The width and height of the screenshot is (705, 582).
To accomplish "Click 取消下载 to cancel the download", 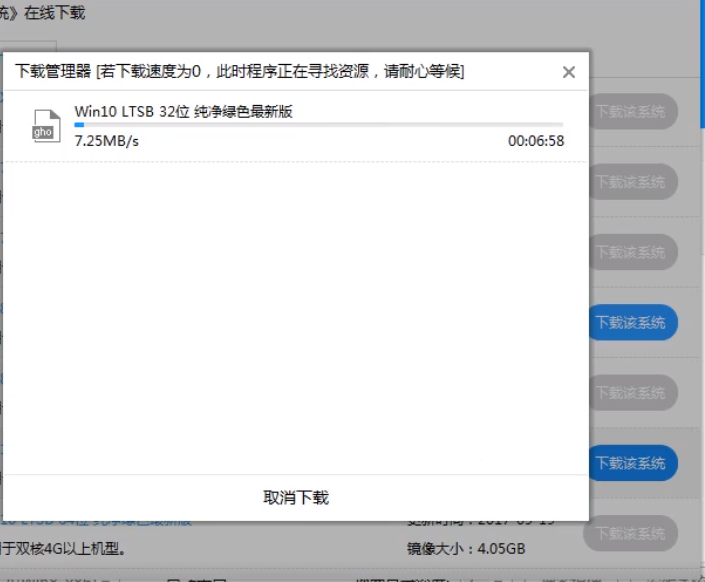I will (x=295, y=497).
